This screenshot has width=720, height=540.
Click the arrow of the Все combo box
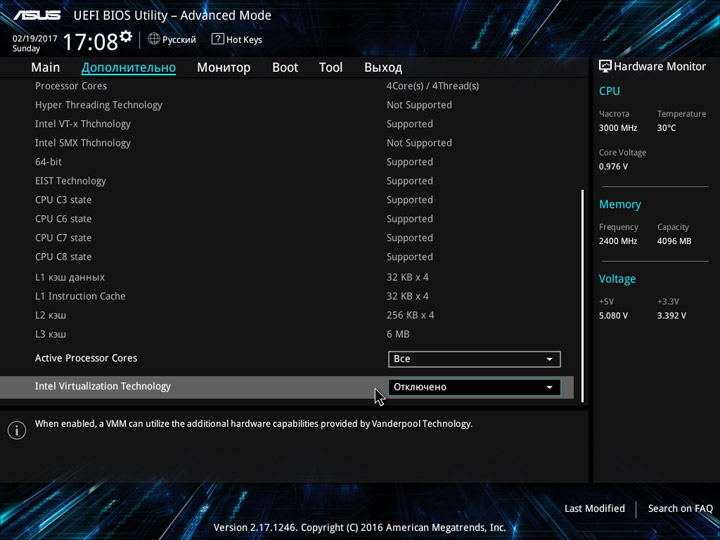549,359
